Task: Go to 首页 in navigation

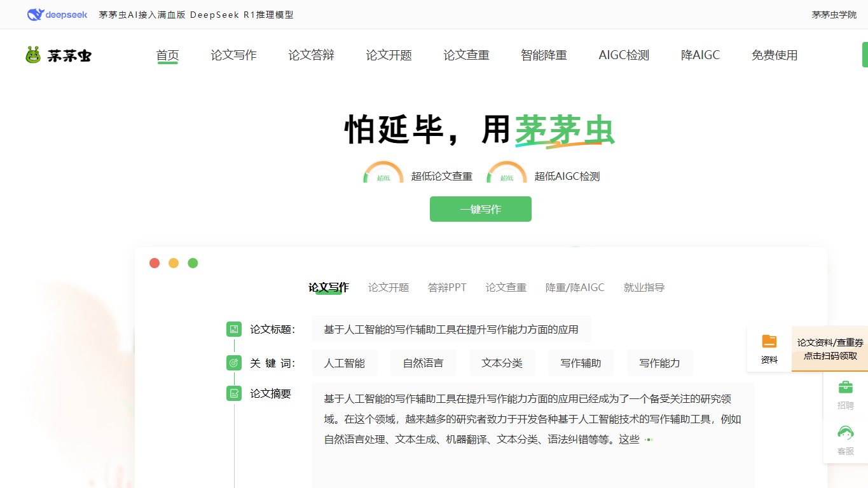Action: 168,55
